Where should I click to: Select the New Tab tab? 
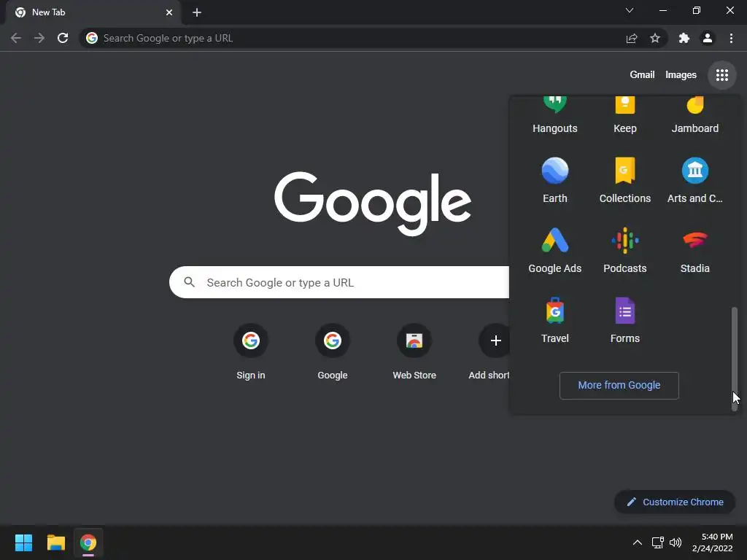93,12
